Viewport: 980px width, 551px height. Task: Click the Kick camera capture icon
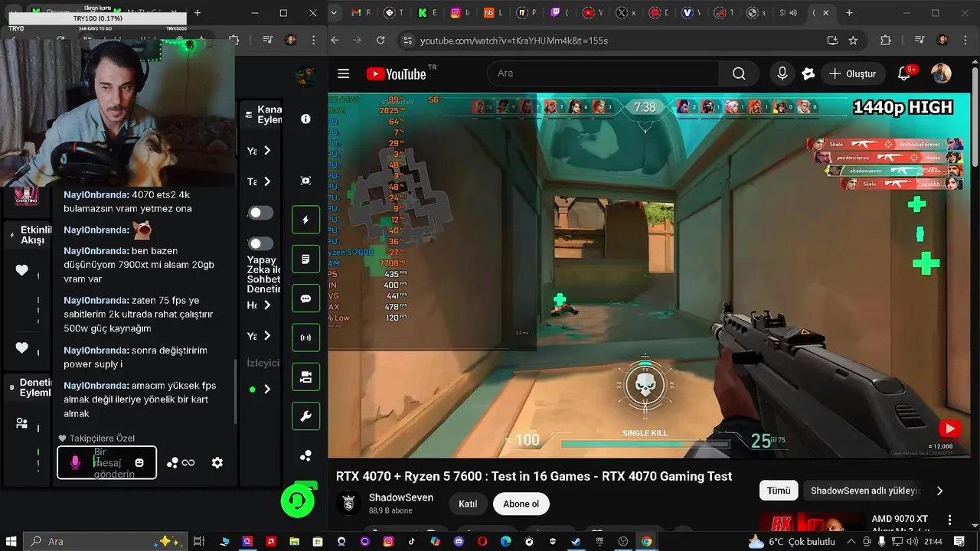tap(305, 181)
